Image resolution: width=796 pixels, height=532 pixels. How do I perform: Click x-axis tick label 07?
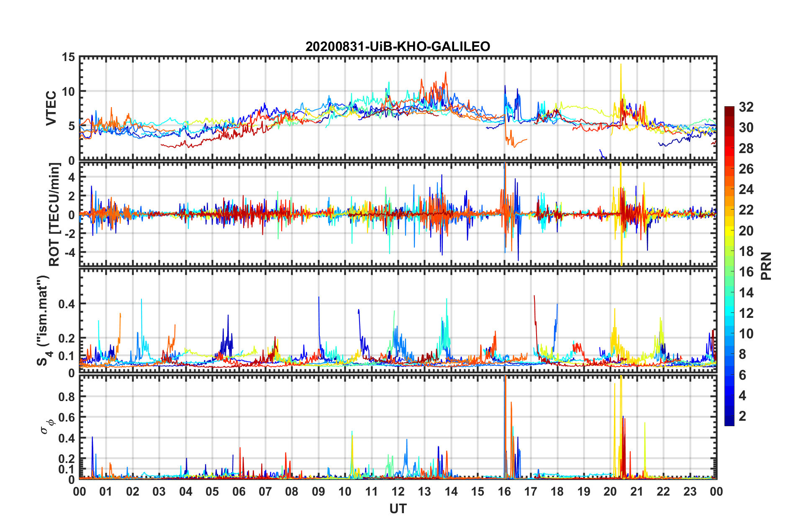[x=265, y=491]
